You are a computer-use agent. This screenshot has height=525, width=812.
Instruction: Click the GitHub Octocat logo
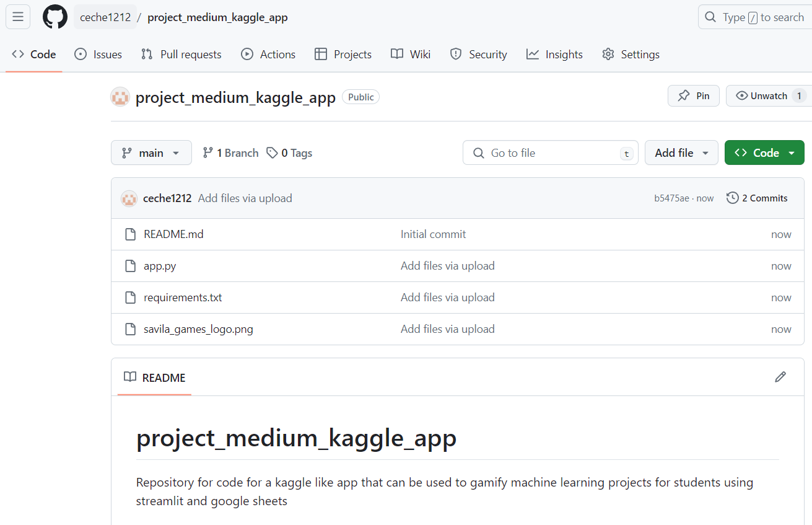tap(55, 17)
